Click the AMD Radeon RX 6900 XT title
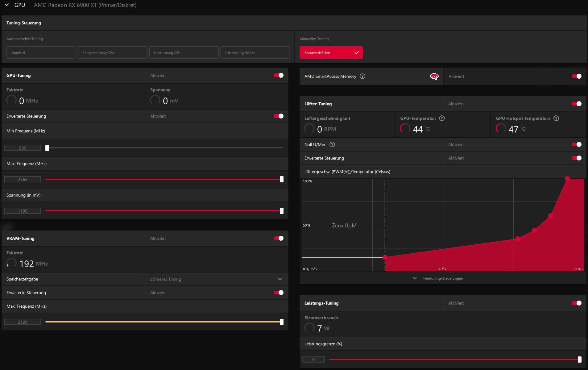Viewport: 588px width, 370px height. point(85,5)
